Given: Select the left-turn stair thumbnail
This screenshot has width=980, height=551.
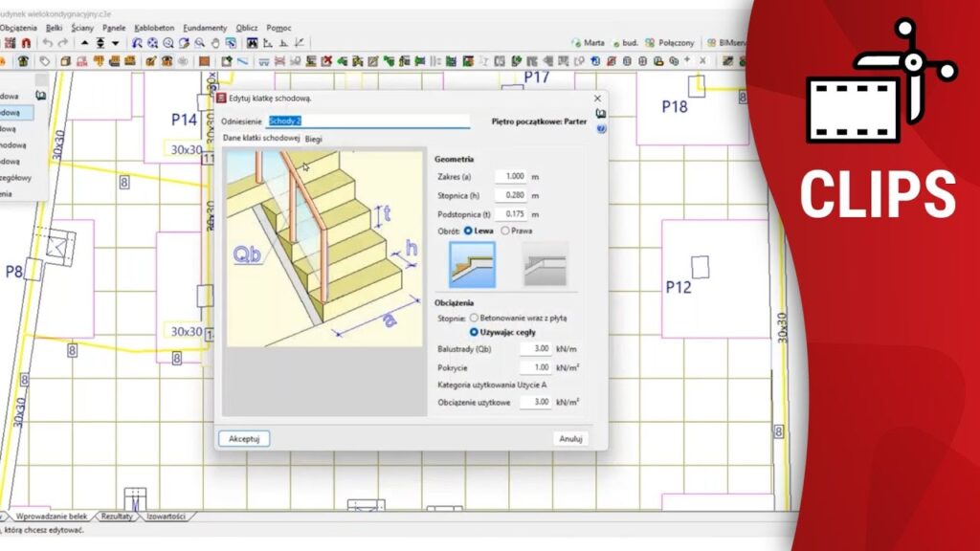Looking at the screenshot, I should (472, 264).
